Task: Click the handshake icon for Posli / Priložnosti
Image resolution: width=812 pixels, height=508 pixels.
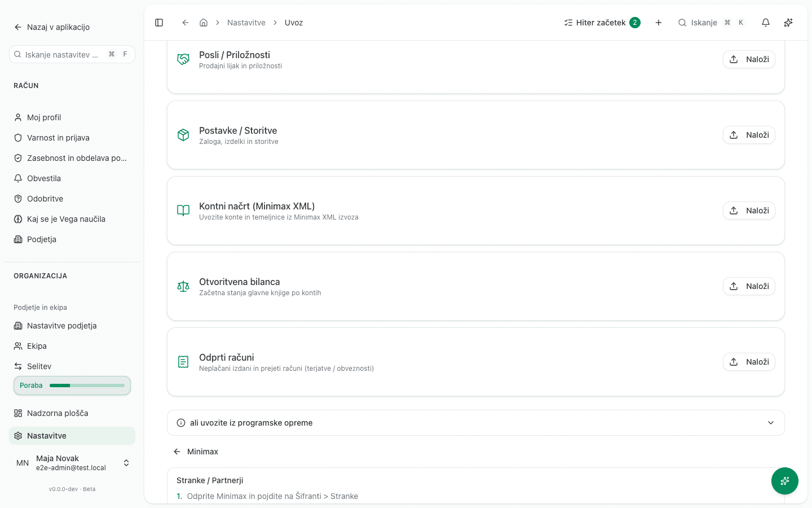Action: click(x=183, y=59)
